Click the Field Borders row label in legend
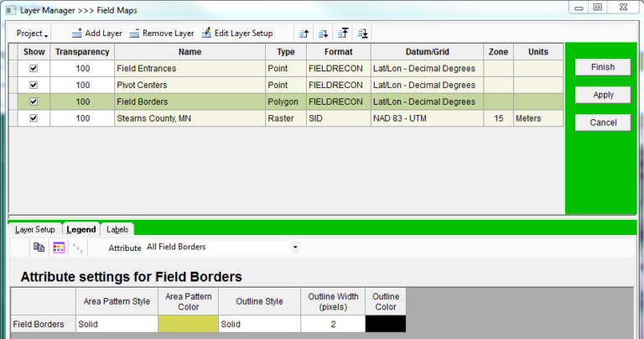Viewport: 644px width, 339px height. 43,324
